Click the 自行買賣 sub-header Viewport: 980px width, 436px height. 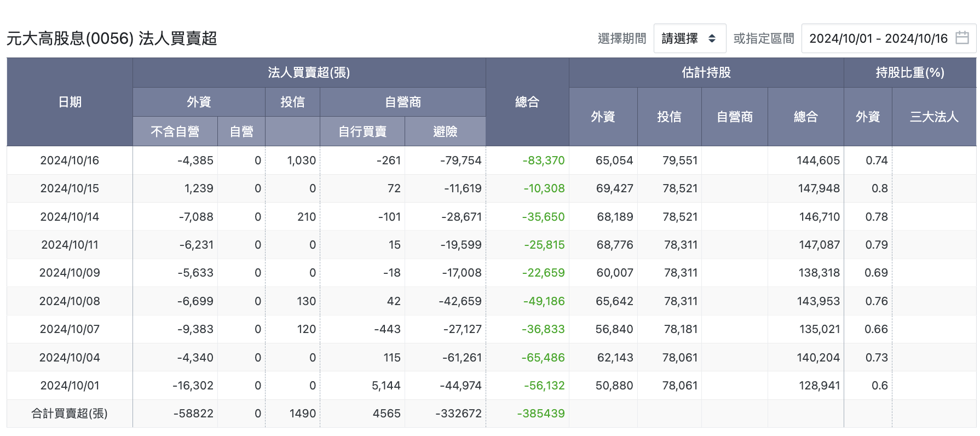point(362,131)
